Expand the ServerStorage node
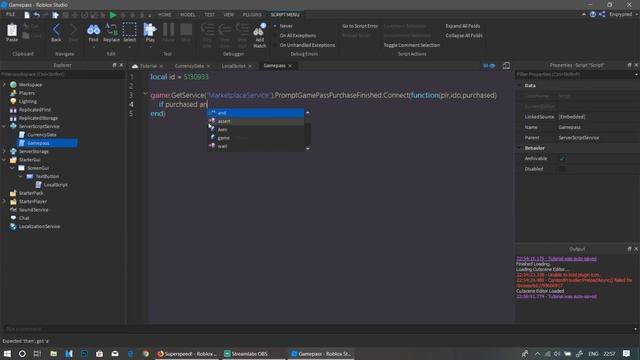Image resolution: width=640 pixels, height=360 pixels. tap(4, 151)
